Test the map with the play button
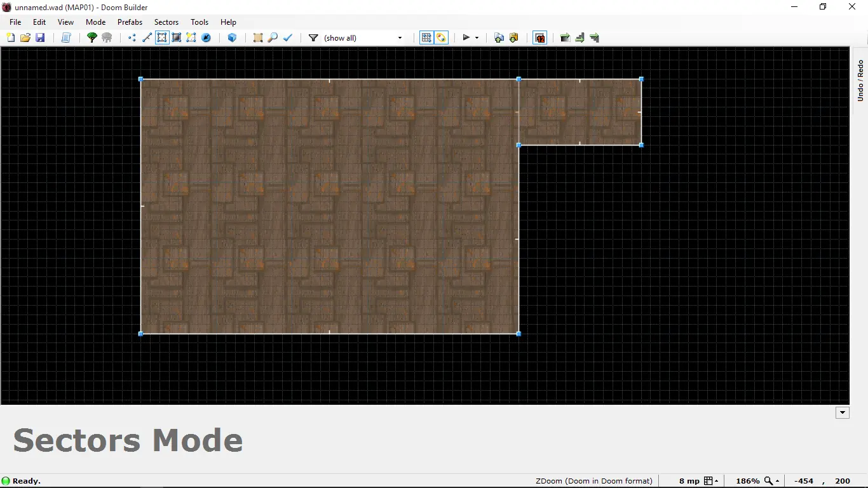This screenshot has height=488, width=868. coord(466,38)
